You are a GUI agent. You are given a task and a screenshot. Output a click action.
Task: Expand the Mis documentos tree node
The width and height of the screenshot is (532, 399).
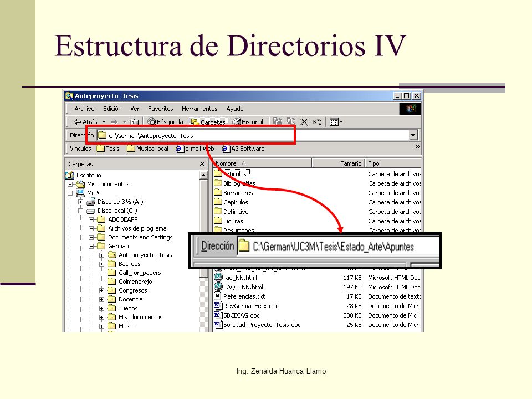[70, 184]
